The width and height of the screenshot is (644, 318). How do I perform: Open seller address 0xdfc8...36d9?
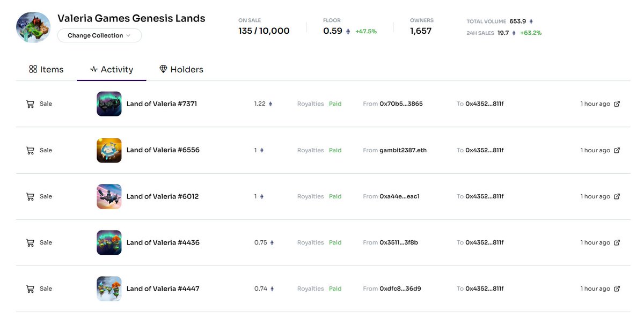(x=400, y=289)
